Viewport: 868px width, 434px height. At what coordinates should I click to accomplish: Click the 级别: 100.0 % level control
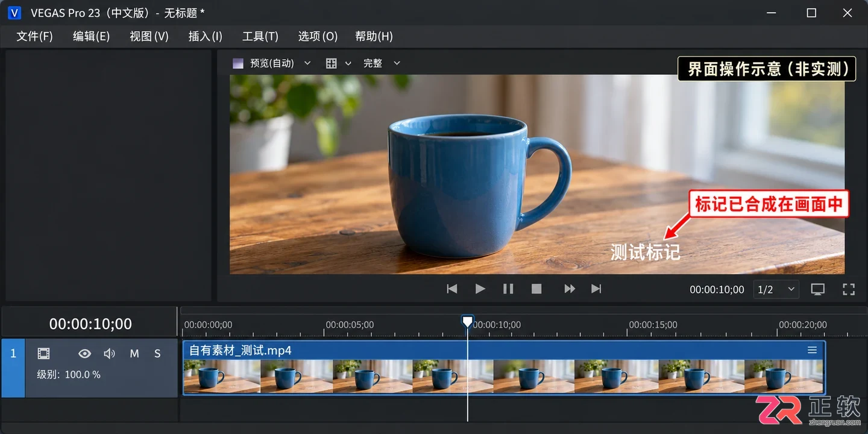coord(69,375)
